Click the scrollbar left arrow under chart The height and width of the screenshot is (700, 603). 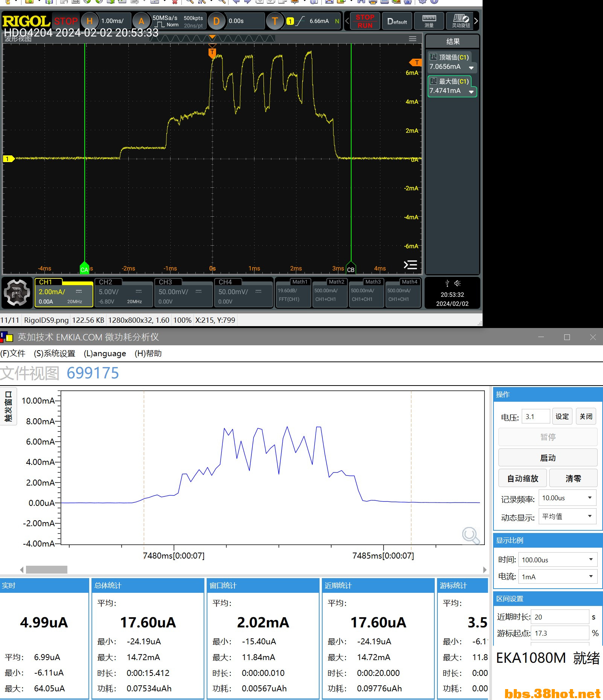pyautogui.click(x=22, y=569)
